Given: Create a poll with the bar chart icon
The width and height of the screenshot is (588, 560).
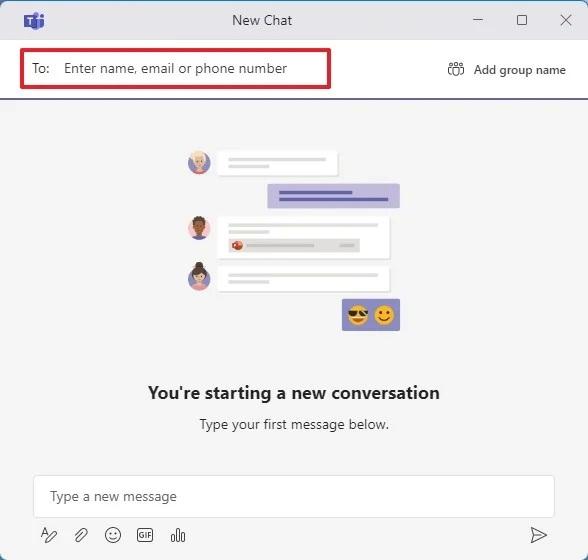Looking at the screenshot, I should [178, 536].
